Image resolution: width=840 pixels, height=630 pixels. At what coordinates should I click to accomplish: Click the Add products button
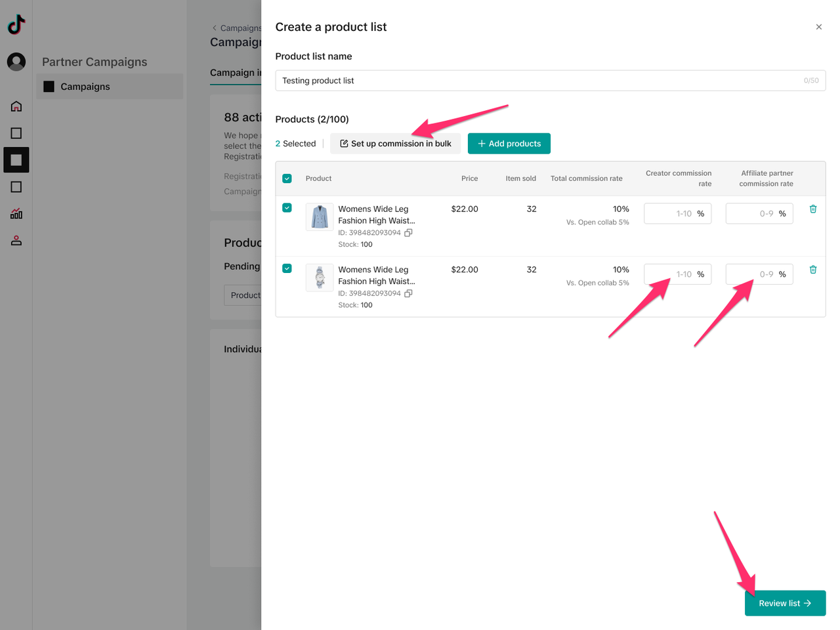pos(509,144)
